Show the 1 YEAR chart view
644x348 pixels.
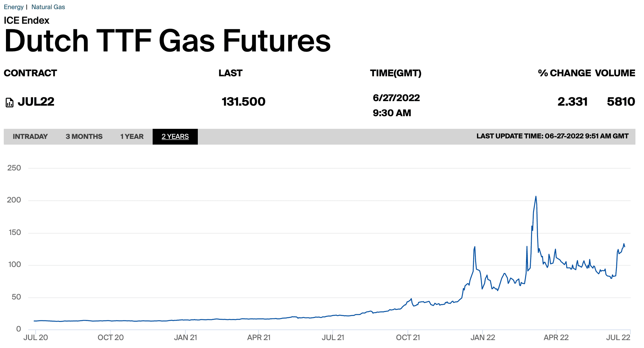[132, 137]
